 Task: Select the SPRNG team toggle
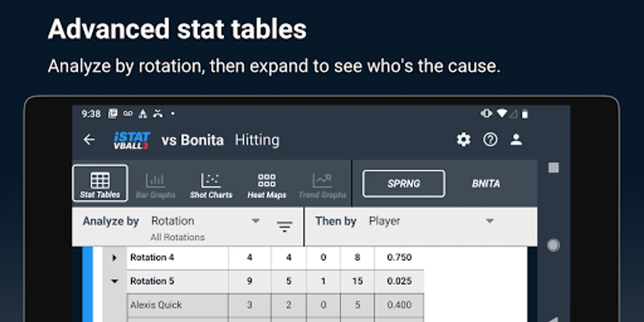coord(404,184)
